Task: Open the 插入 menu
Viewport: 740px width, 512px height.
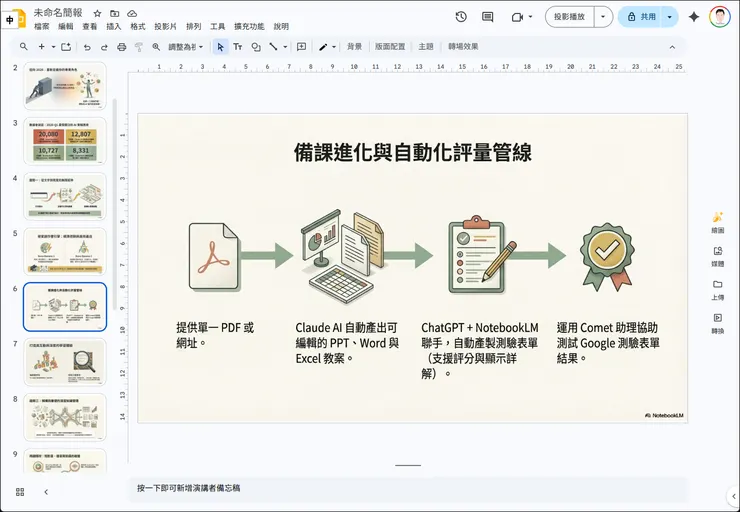Action: point(114,27)
